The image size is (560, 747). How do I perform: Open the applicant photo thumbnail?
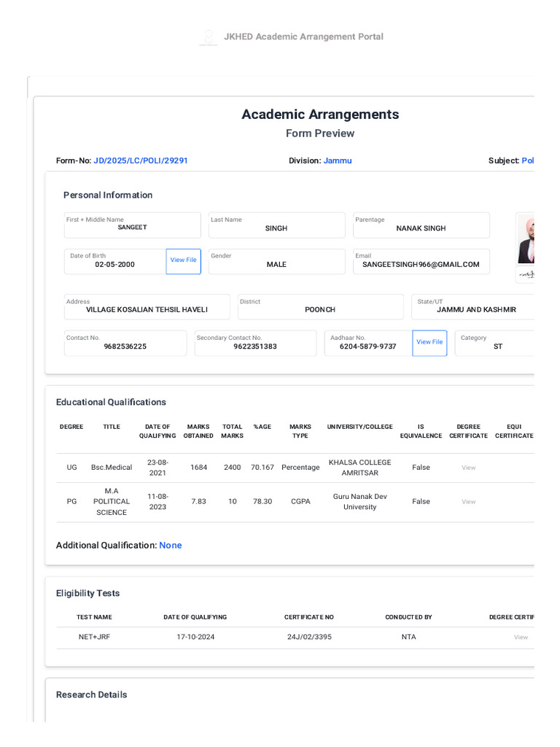(x=526, y=239)
